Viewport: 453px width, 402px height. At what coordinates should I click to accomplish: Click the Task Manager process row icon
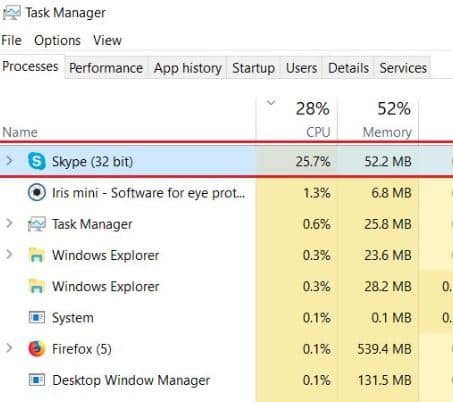tap(37, 224)
